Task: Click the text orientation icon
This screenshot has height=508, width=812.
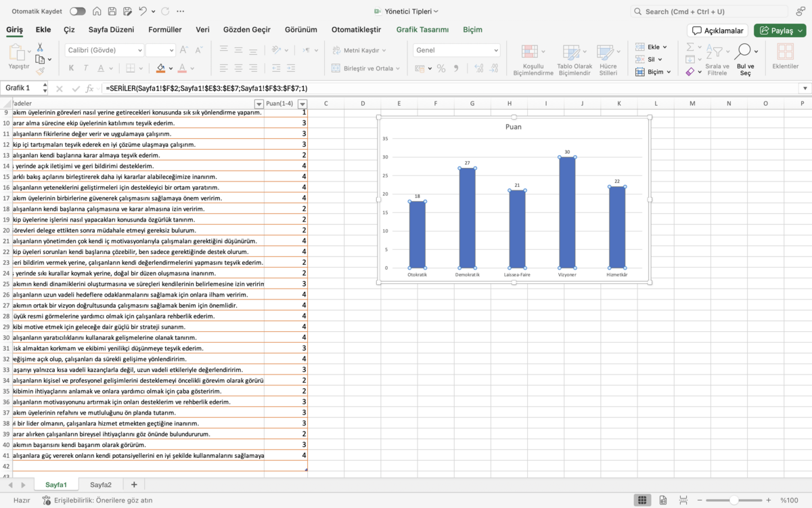Action: pyautogui.click(x=276, y=50)
